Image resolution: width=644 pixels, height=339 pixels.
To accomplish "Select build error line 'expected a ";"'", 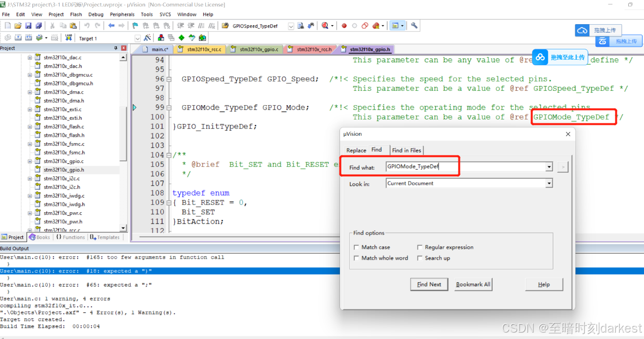I will tap(76, 285).
